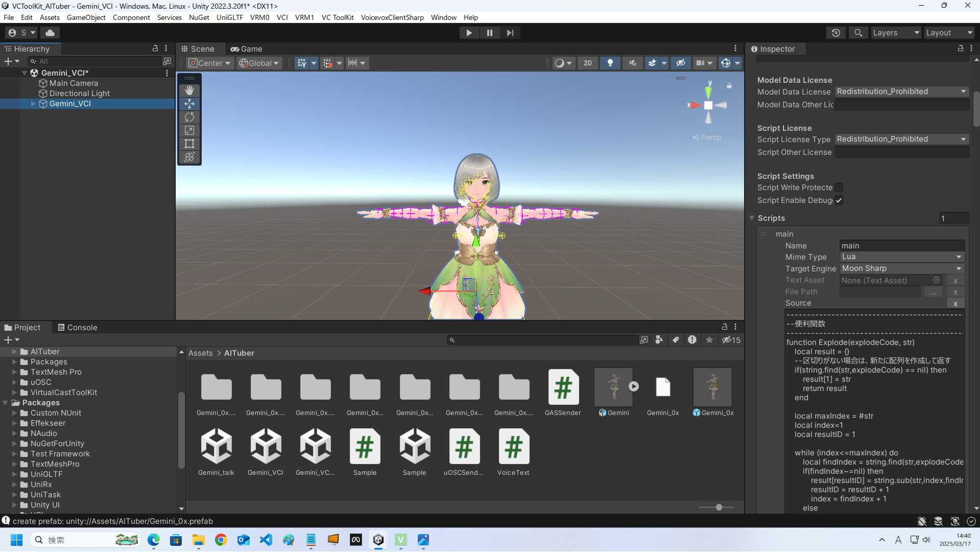Click the AITuber breadcrumb
The width and height of the screenshot is (980, 552).
pyautogui.click(x=239, y=353)
